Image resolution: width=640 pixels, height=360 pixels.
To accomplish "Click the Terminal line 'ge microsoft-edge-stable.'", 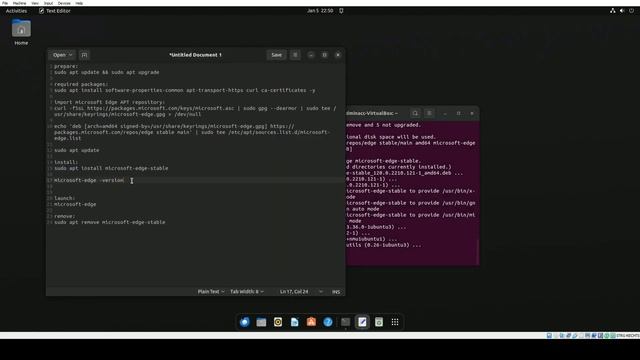I will coord(384,161).
